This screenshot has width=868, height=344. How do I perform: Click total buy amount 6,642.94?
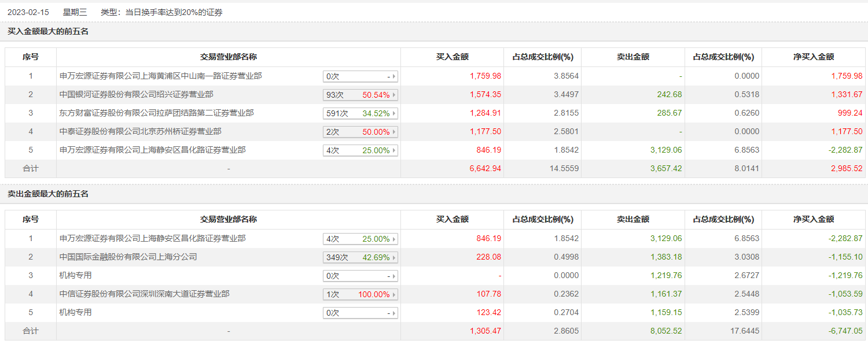(485, 168)
